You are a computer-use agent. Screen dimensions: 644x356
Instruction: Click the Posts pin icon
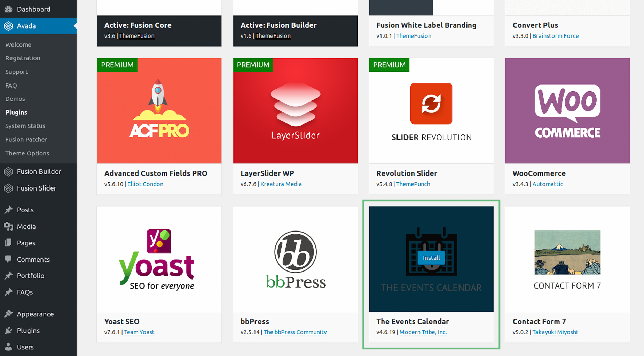point(8,210)
